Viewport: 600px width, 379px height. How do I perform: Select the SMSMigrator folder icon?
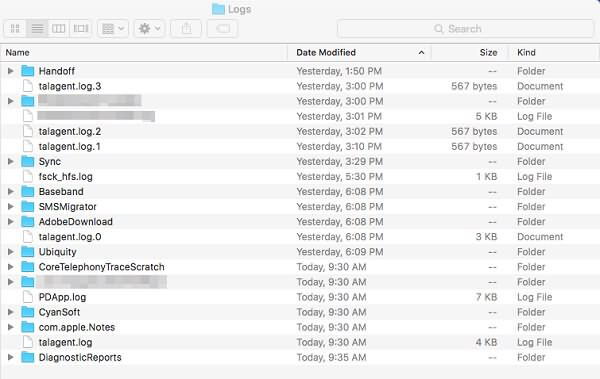28,206
